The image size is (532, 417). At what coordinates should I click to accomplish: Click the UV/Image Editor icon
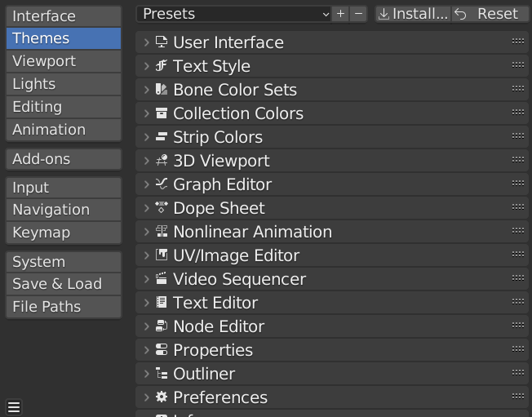coord(162,255)
